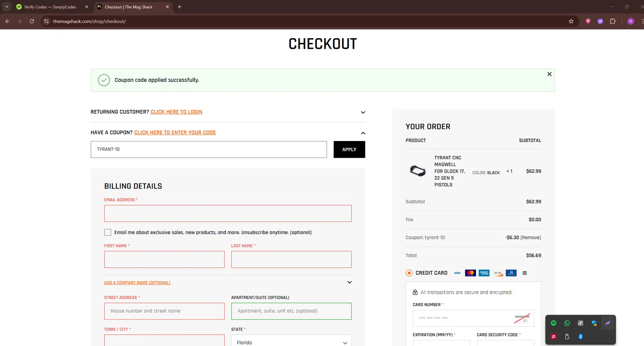Screen dimensions: 644x346
Task: Click the JCB card logo
Action: (525, 273)
